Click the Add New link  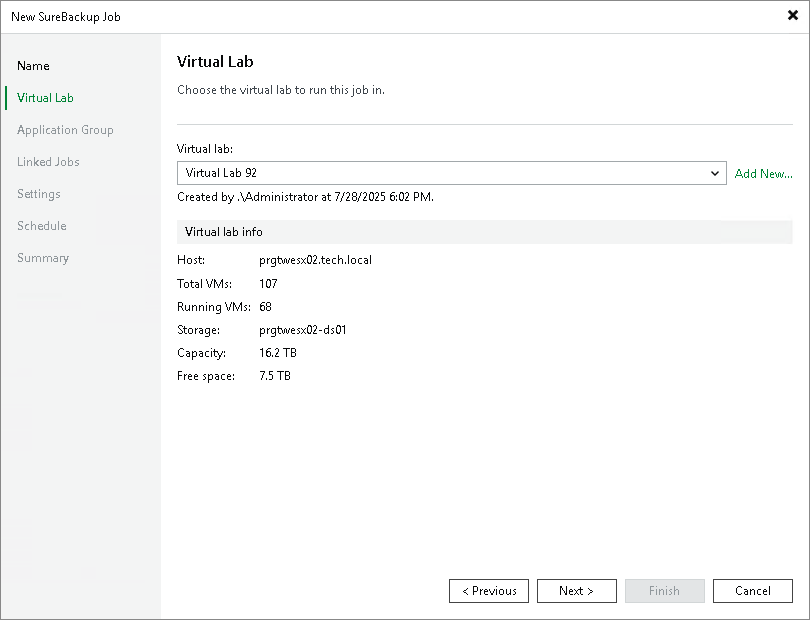[763, 173]
